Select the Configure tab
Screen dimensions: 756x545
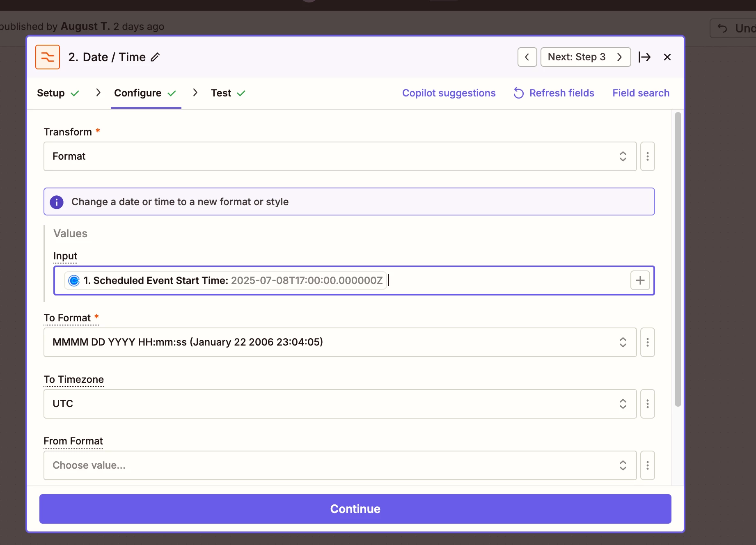tap(145, 93)
